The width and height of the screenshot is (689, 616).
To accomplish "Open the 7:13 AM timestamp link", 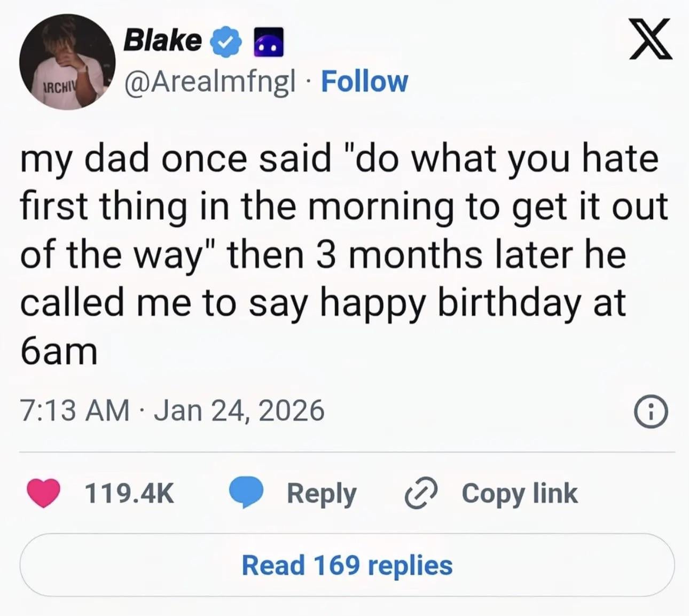I will coord(75,410).
